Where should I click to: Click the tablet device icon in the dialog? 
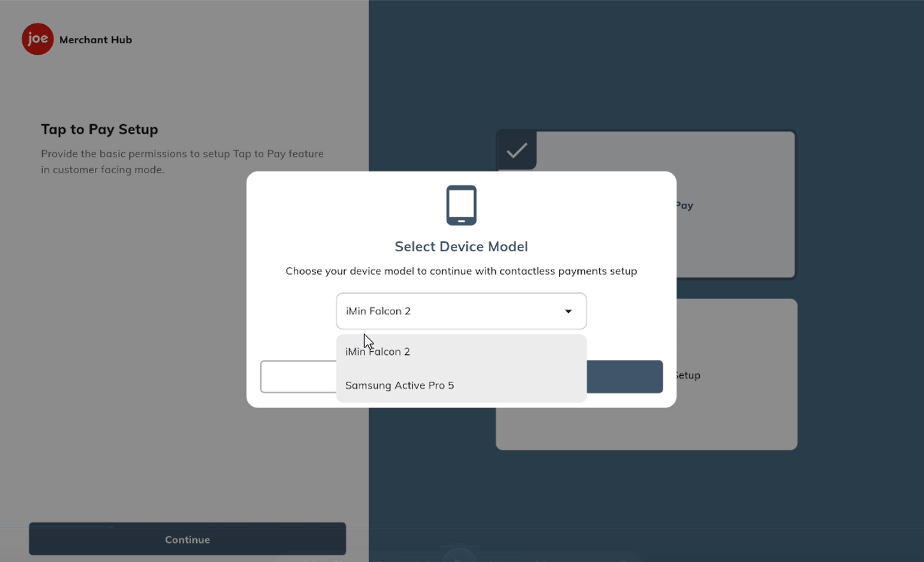(461, 205)
